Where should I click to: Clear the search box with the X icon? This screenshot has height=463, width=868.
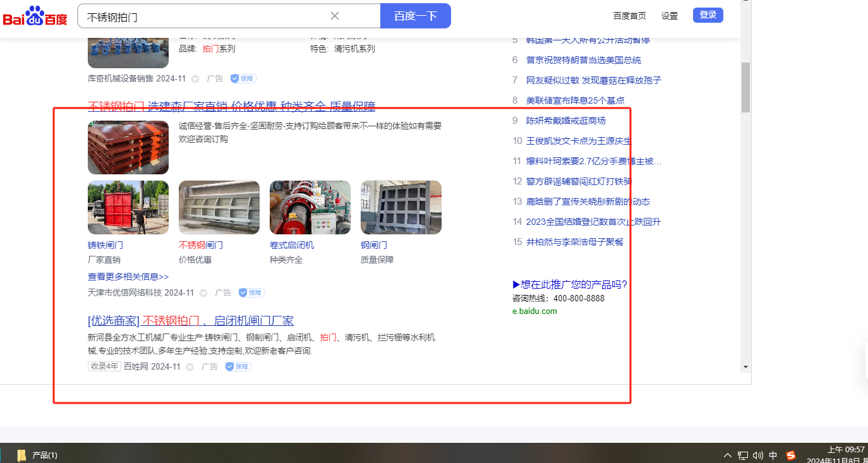(335, 16)
